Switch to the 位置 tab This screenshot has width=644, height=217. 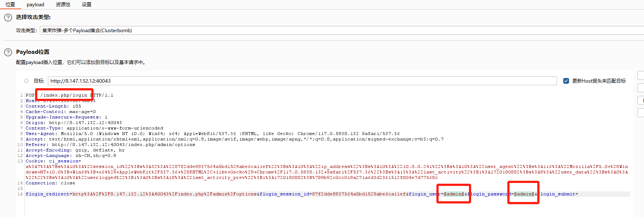[x=10, y=4]
